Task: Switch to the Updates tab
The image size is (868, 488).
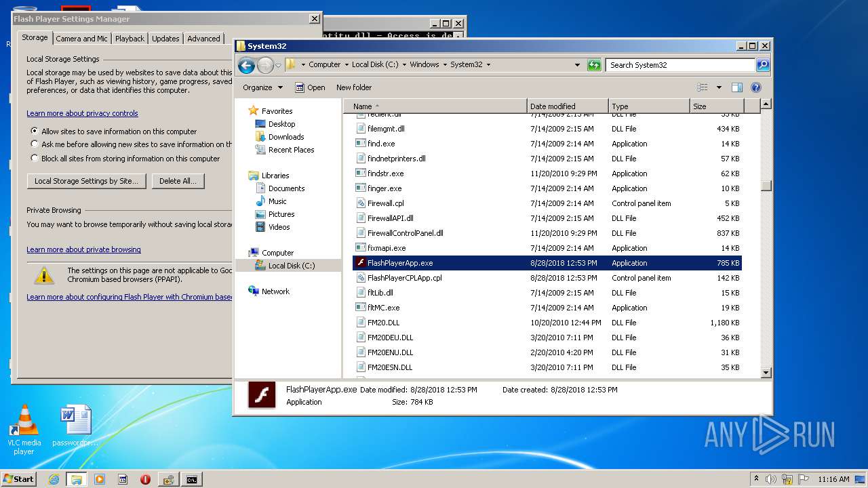Action: click(165, 39)
